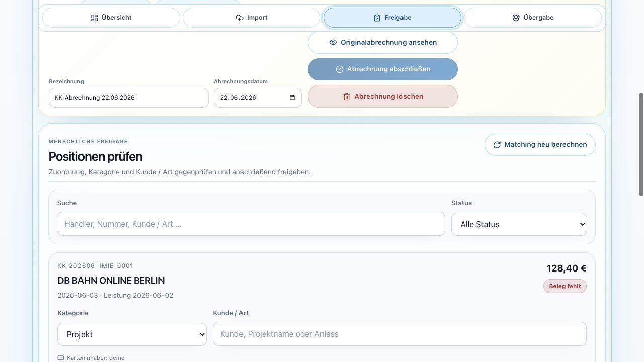Image resolution: width=644 pixels, height=362 pixels.
Task: View the Originalabrechnung ansehen button
Action: pyautogui.click(x=383, y=43)
